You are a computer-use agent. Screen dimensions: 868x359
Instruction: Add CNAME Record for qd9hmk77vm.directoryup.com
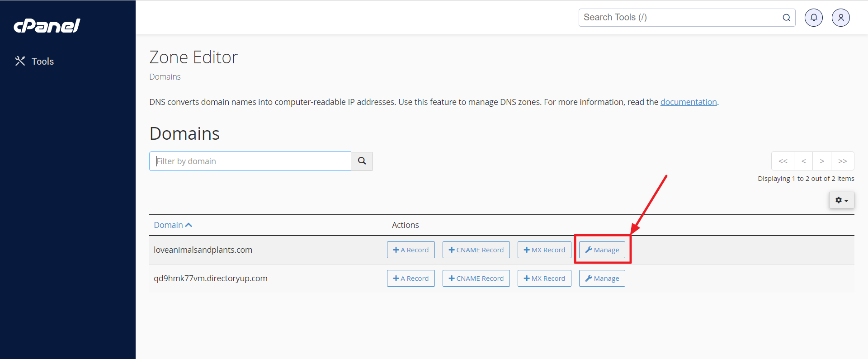476,279
